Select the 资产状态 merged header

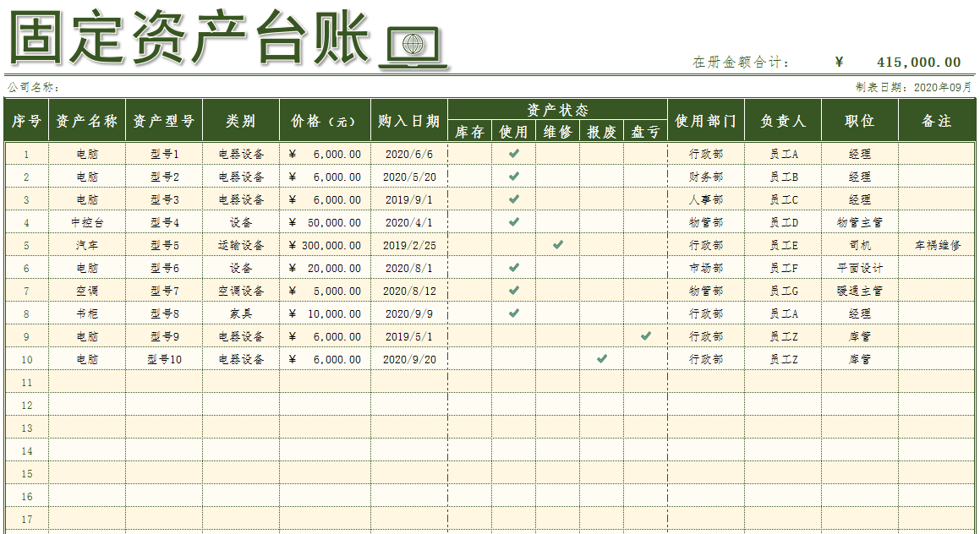point(557,110)
